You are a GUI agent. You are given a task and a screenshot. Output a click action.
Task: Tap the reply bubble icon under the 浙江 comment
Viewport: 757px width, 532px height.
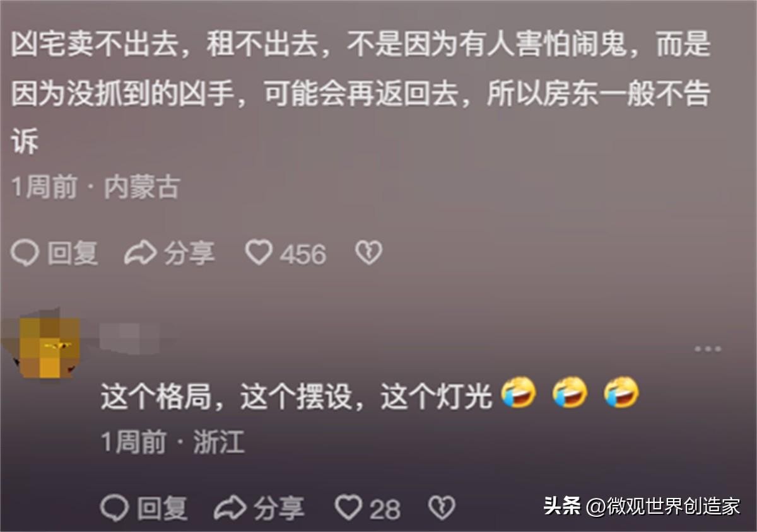tap(115, 508)
